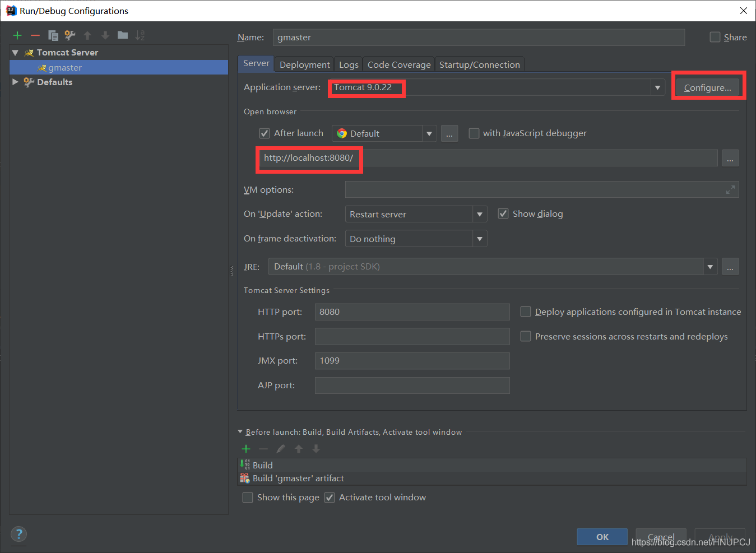Open Application server dropdown arrow
Viewport: 756px width, 553px height.
point(657,87)
